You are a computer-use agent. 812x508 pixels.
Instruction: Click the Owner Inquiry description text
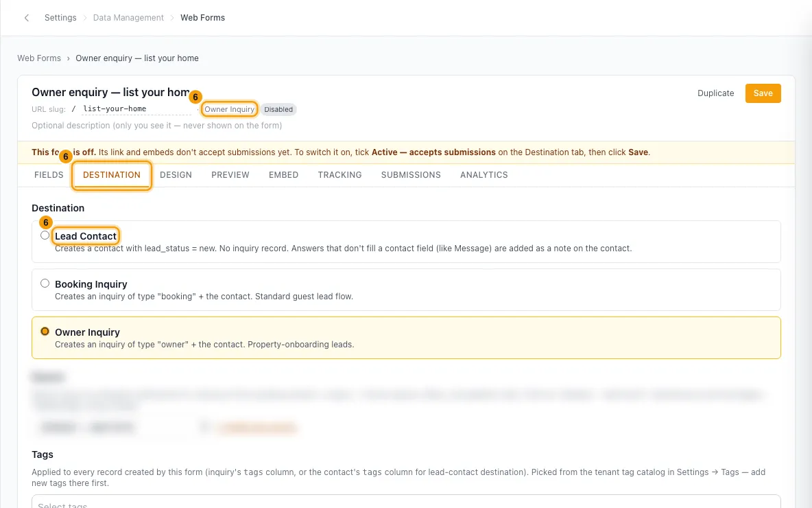[204, 345]
